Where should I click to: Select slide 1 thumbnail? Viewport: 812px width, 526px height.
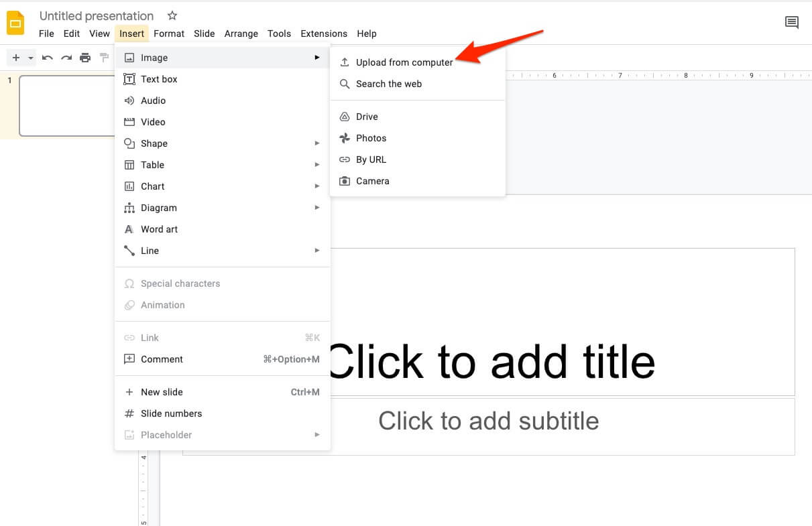tap(67, 105)
